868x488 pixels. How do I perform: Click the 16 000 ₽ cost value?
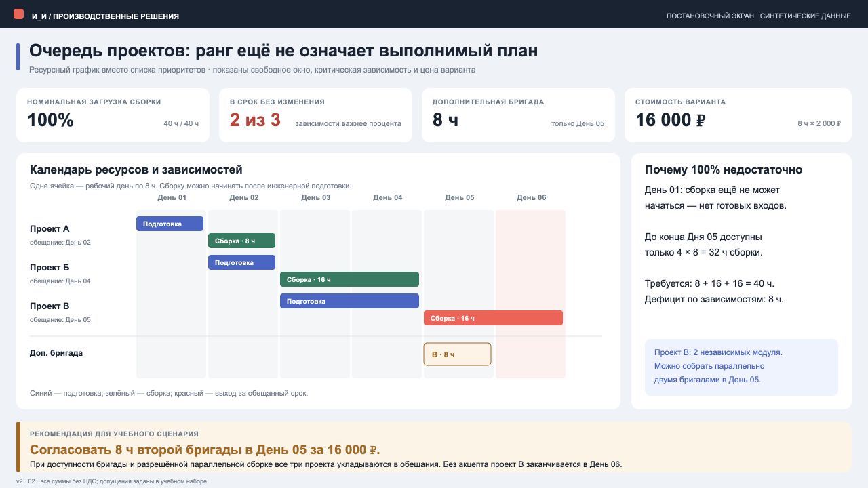pyautogui.click(x=672, y=120)
